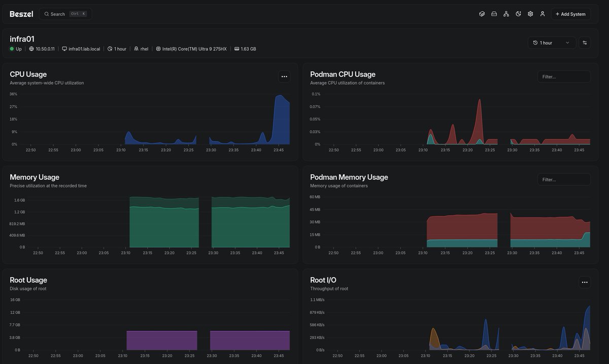
Task: Open the 1 hour time range dropdown
Action: 552,43
